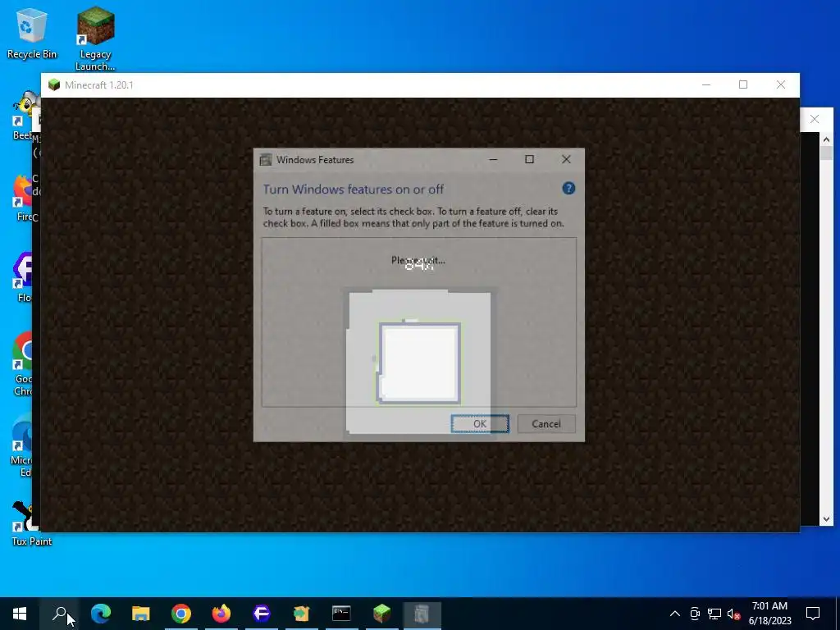This screenshot has height=630, width=840.
Task: Select the Firefox desktop shortcut
Action: pos(21,199)
